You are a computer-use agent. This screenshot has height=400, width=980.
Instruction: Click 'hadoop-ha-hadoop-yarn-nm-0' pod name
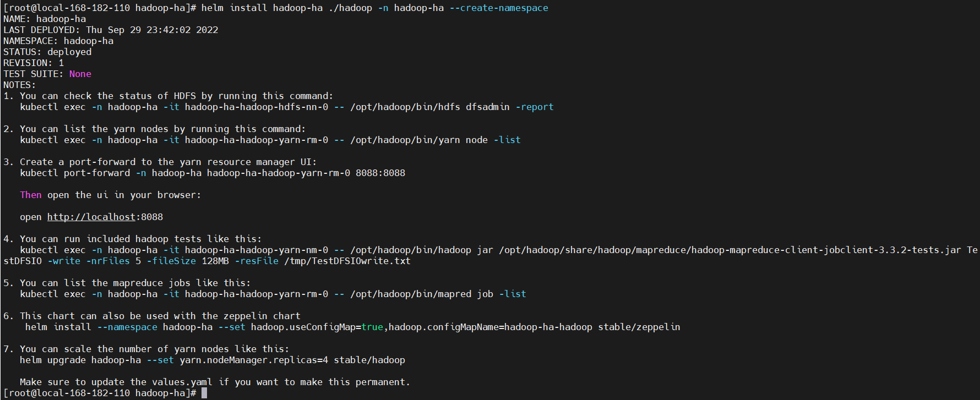[x=257, y=250]
